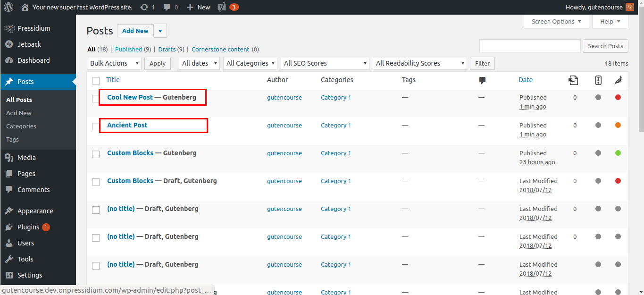This screenshot has width=644, height=295.
Task: Open the All Categories dropdown
Action: (x=251, y=63)
